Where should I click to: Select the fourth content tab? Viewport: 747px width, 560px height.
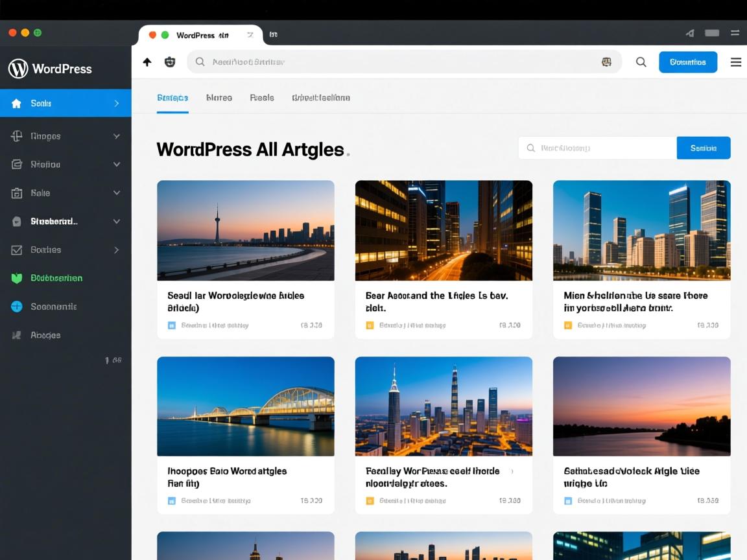click(x=320, y=98)
